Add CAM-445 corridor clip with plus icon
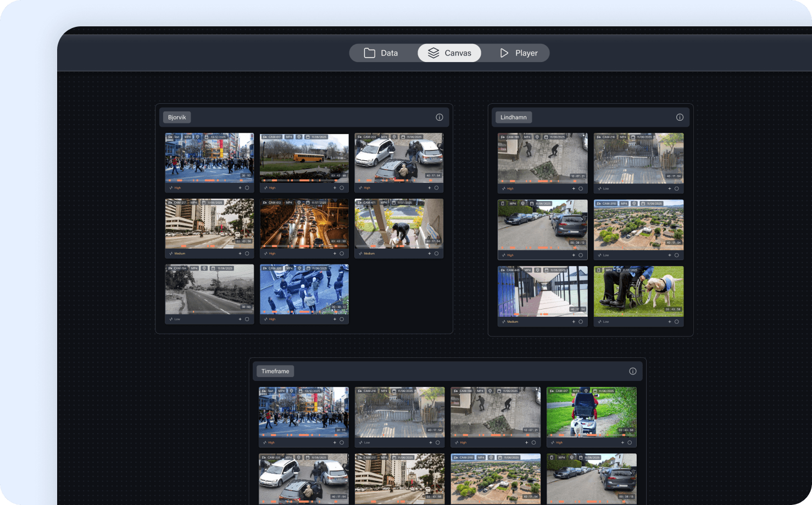 pyautogui.click(x=574, y=322)
